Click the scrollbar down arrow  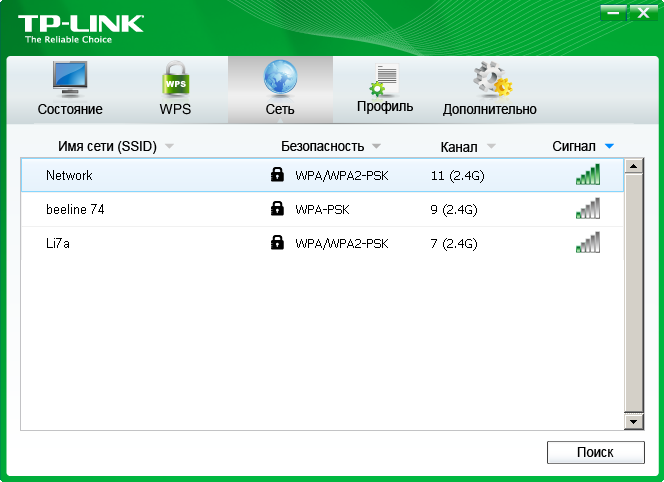pyautogui.click(x=634, y=421)
